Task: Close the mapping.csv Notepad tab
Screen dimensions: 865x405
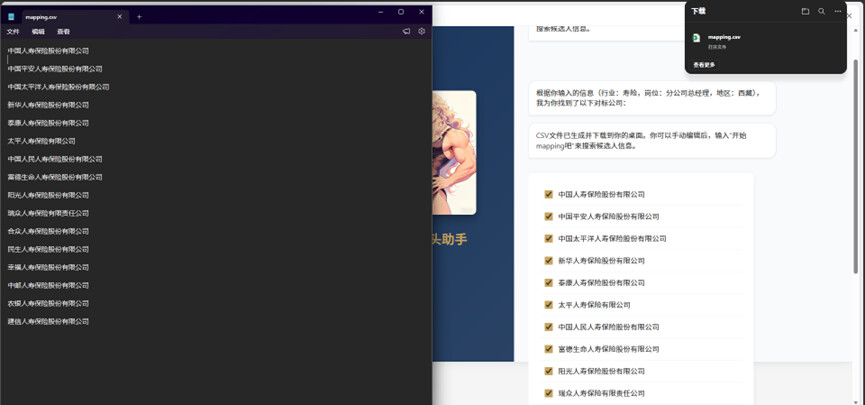Action: pos(120,16)
